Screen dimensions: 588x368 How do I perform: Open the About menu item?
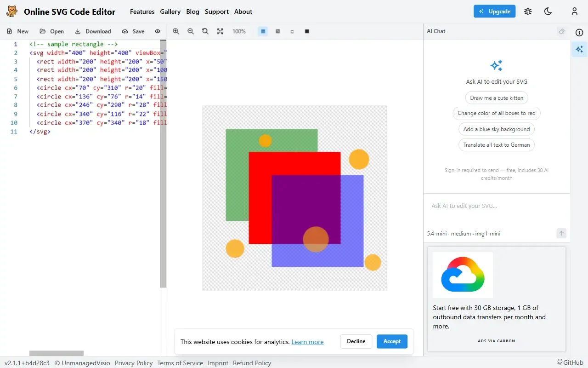coord(243,11)
